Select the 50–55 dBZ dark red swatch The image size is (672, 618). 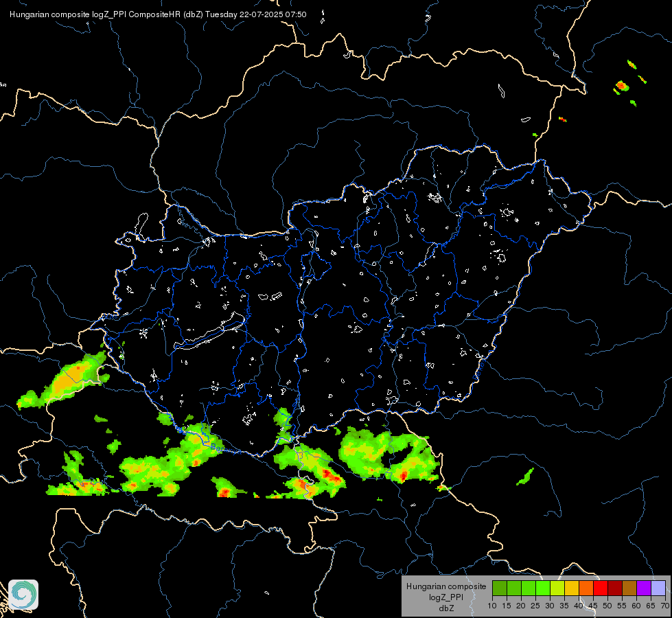pyautogui.click(x=615, y=588)
